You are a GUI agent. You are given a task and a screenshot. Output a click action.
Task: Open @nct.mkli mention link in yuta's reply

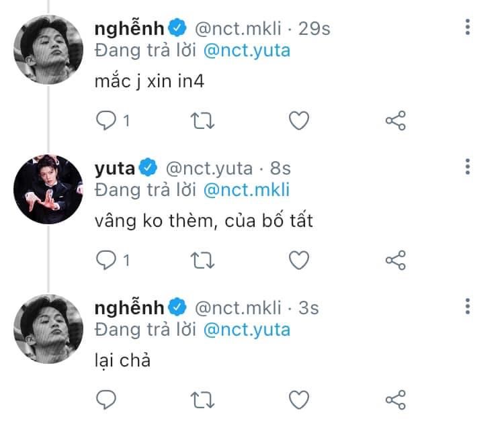[x=246, y=189]
